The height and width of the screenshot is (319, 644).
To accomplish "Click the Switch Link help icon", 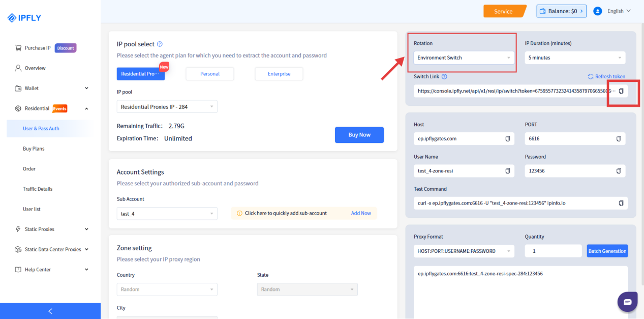I will click(x=444, y=77).
